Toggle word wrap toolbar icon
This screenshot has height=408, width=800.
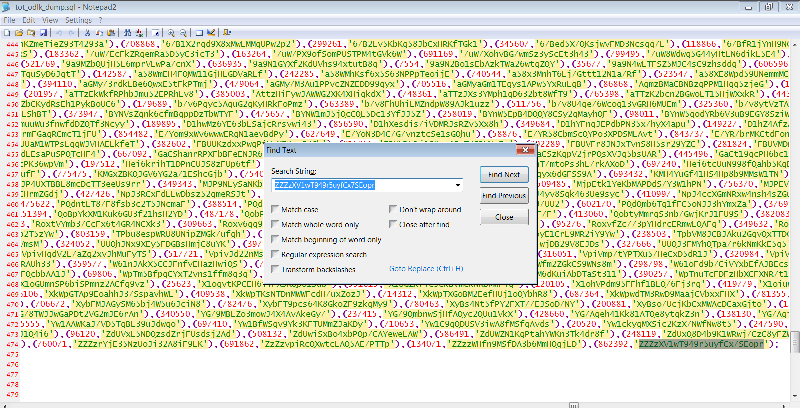click(x=155, y=33)
